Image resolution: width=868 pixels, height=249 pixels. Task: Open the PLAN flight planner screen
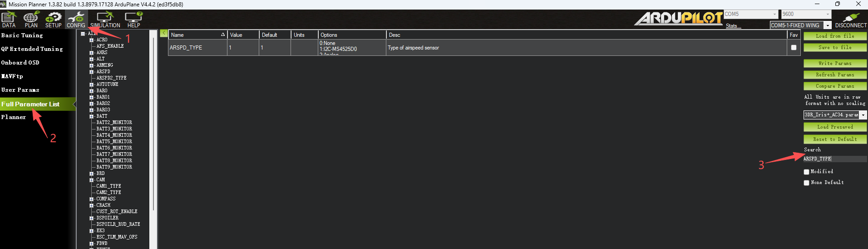tap(31, 20)
